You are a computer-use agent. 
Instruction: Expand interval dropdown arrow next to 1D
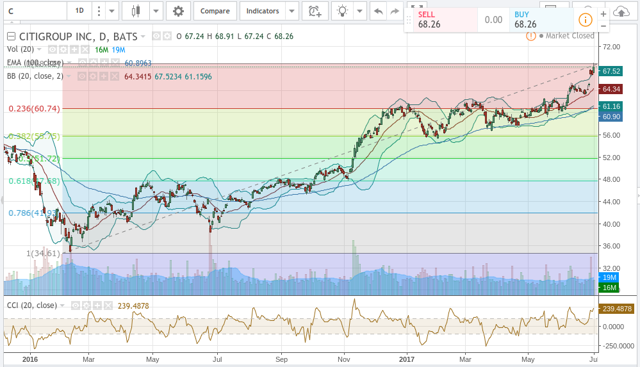111,11
